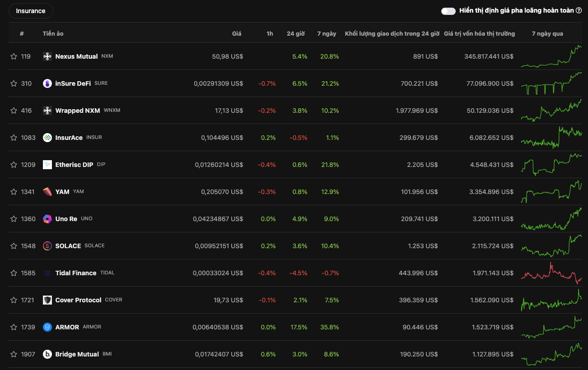This screenshot has height=370, width=588.
Task: Open the Etherisc DIP coin link
Action: pyautogui.click(x=74, y=165)
